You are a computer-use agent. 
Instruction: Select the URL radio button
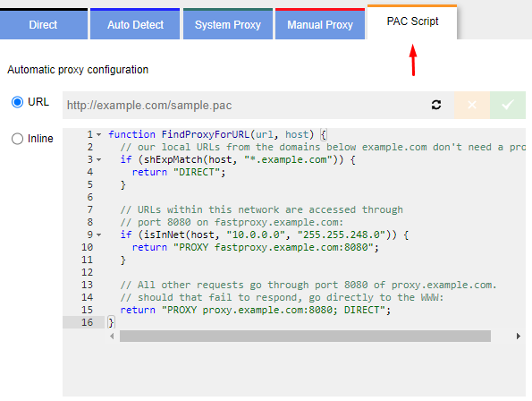point(17,102)
